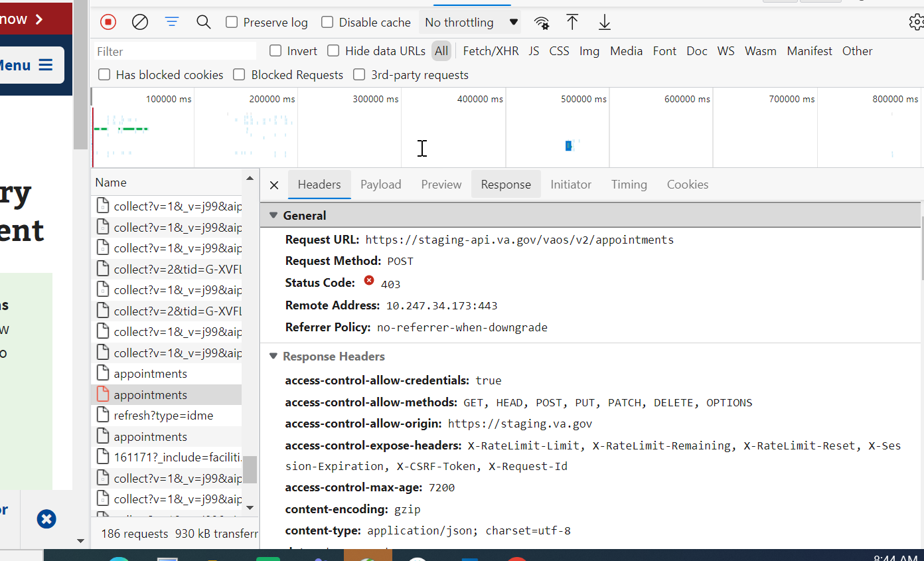Import a HAR file
The height and width of the screenshot is (561, 924).
click(x=572, y=22)
